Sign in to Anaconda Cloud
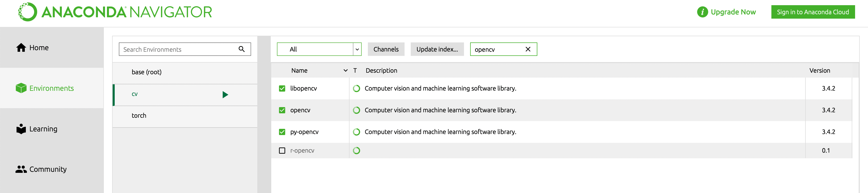Image resolution: width=868 pixels, height=193 pixels. coord(812,12)
